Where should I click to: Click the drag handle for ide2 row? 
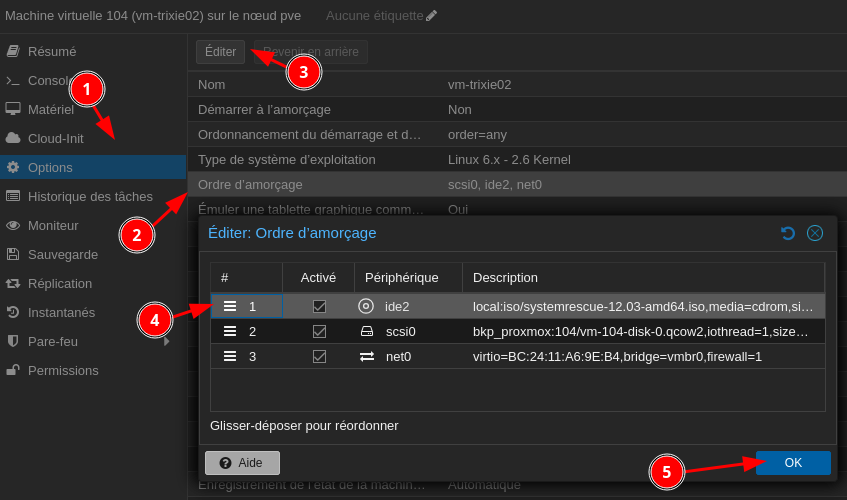coord(230,306)
